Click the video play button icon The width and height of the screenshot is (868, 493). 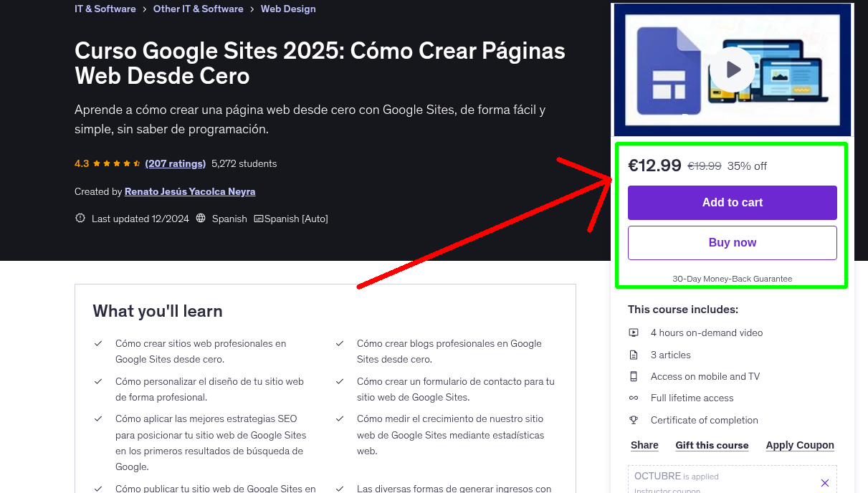point(732,69)
